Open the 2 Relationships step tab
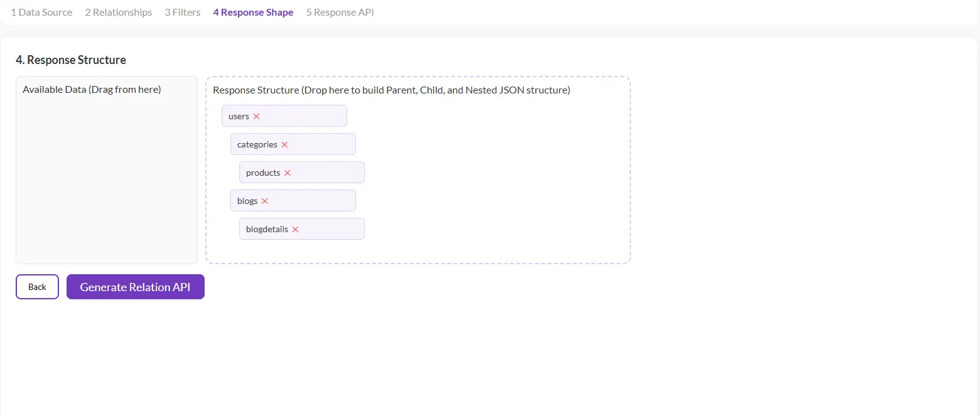This screenshot has width=980, height=416. (x=119, y=13)
